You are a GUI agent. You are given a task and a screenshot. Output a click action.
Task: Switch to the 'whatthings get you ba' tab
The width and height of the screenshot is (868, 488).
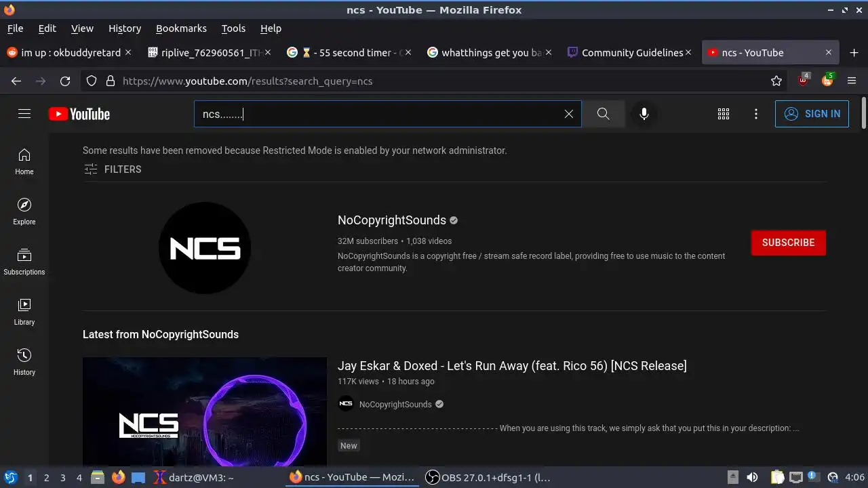(x=490, y=52)
